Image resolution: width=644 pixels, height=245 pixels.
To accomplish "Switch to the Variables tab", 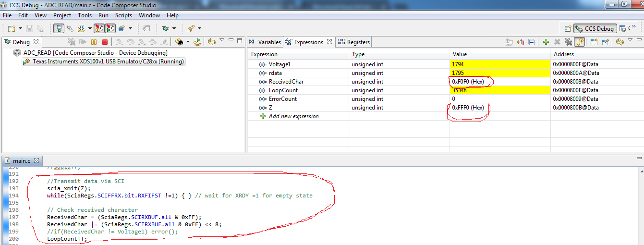I will pos(265,42).
